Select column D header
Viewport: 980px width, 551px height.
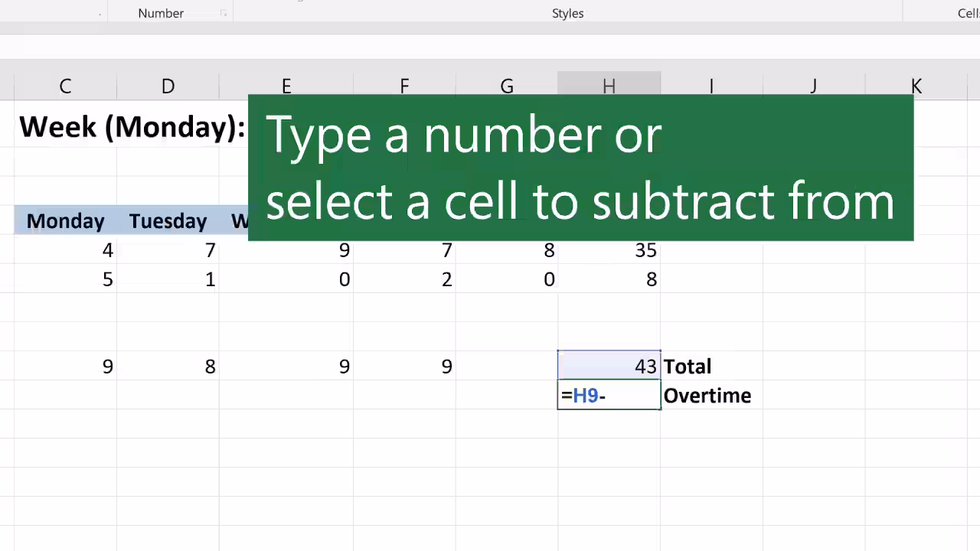click(168, 86)
